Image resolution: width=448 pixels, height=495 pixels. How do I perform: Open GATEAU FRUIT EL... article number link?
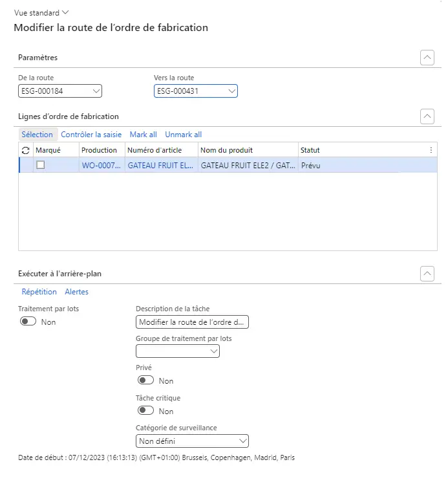point(160,166)
